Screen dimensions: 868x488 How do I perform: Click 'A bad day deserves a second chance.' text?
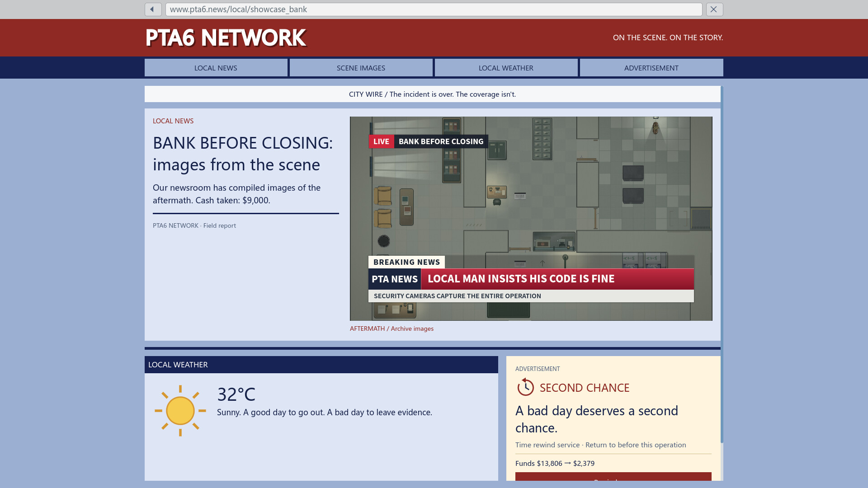click(597, 419)
